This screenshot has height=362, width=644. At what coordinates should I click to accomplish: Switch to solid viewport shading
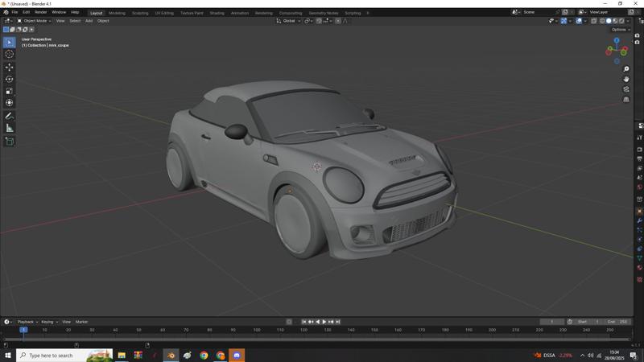tap(609, 21)
